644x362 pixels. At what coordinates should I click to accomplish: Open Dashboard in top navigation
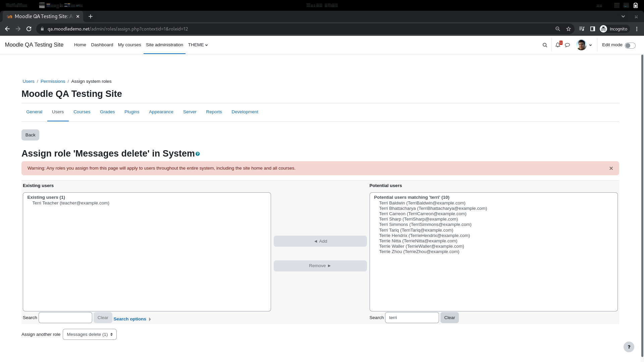coord(102,45)
